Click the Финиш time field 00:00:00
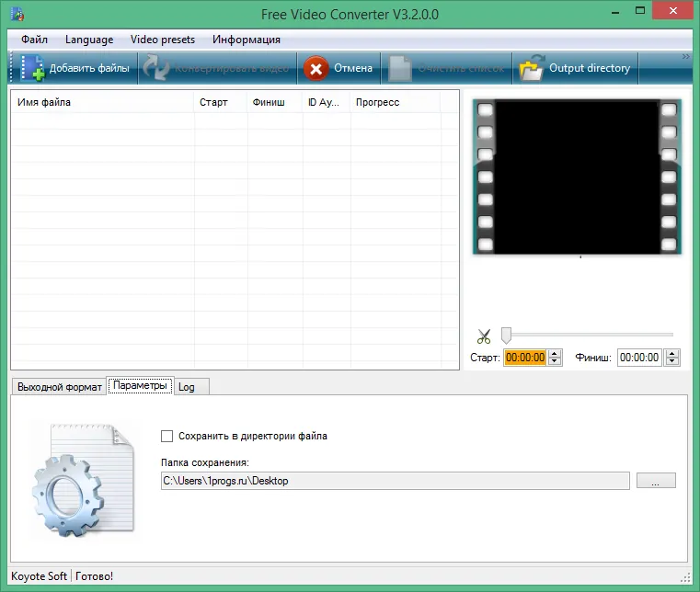Screen dimensions: 700x592 click(639, 358)
